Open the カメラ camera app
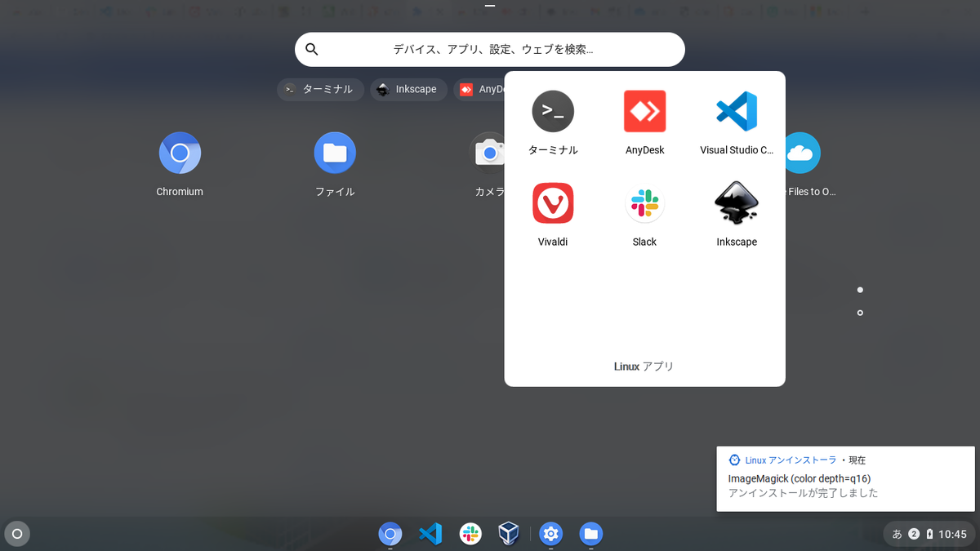980x551 pixels. click(490, 153)
